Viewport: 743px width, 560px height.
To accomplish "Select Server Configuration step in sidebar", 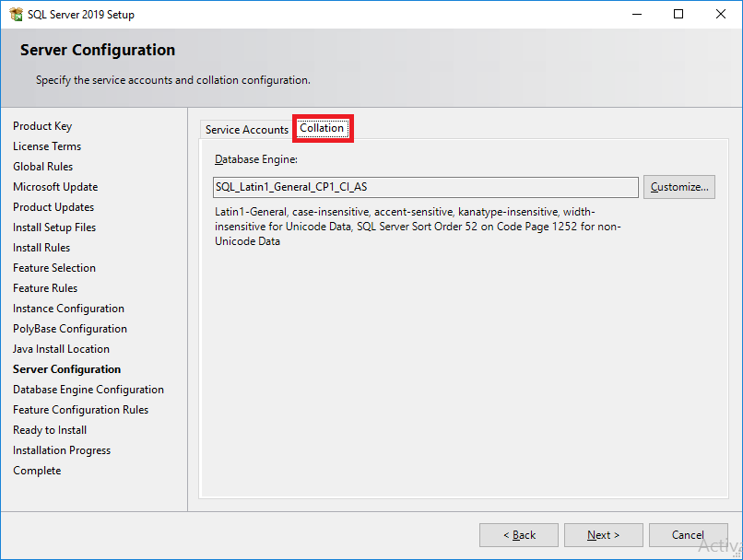I will pyautogui.click(x=66, y=369).
